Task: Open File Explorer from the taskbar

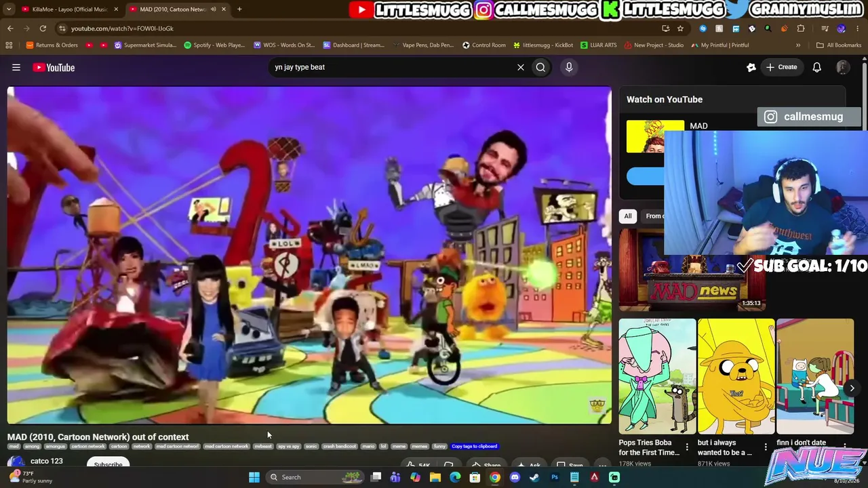Action: coord(435,477)
